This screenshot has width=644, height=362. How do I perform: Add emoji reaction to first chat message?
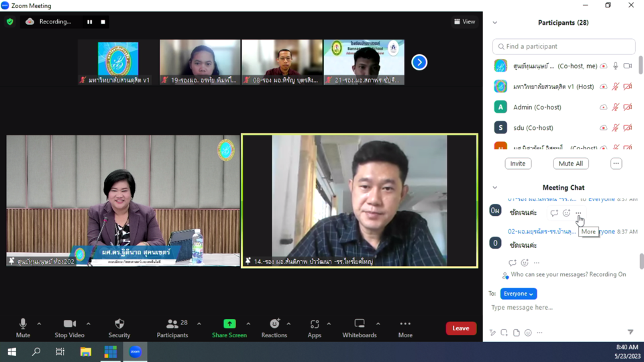tap(566, 213)
